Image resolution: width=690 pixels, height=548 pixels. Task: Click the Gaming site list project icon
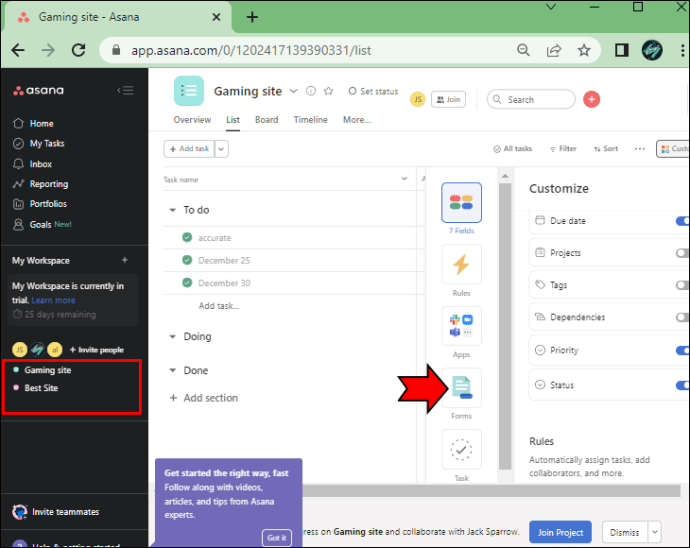[x=189, y=91]
